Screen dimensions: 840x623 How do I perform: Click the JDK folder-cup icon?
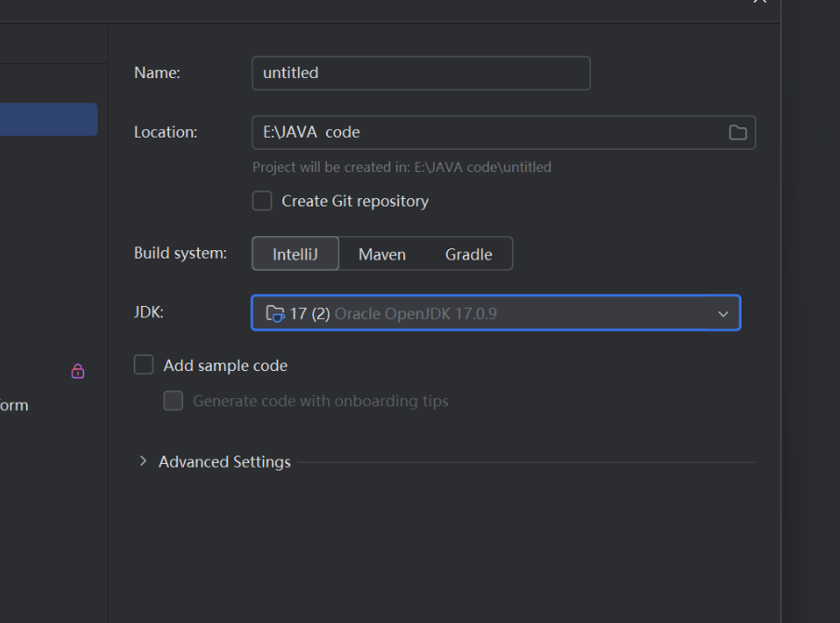pyautogui.click(x=275, y=313)
